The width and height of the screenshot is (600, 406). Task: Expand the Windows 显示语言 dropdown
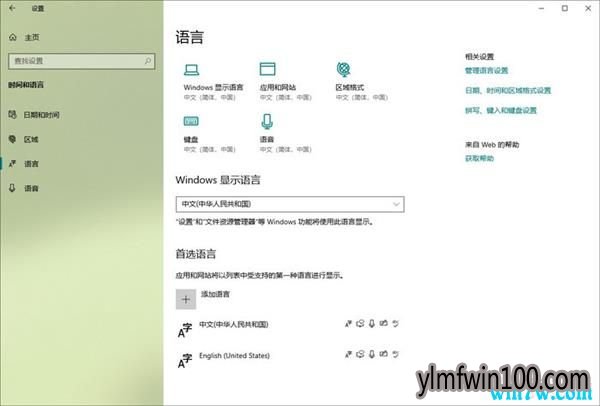pos(290,204)
